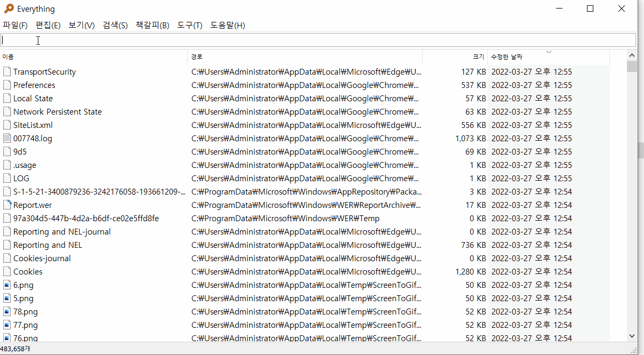The height and width of the screenshot is (355, 644).
Task: Select the SiteList.xml file name
Action: point(33,125)
